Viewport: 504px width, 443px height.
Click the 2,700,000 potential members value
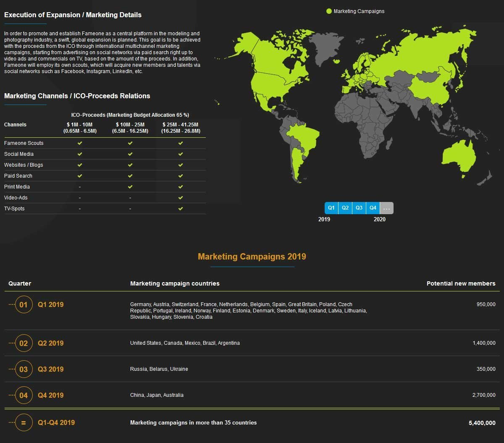pyautogui.click(x=484, y=395)
